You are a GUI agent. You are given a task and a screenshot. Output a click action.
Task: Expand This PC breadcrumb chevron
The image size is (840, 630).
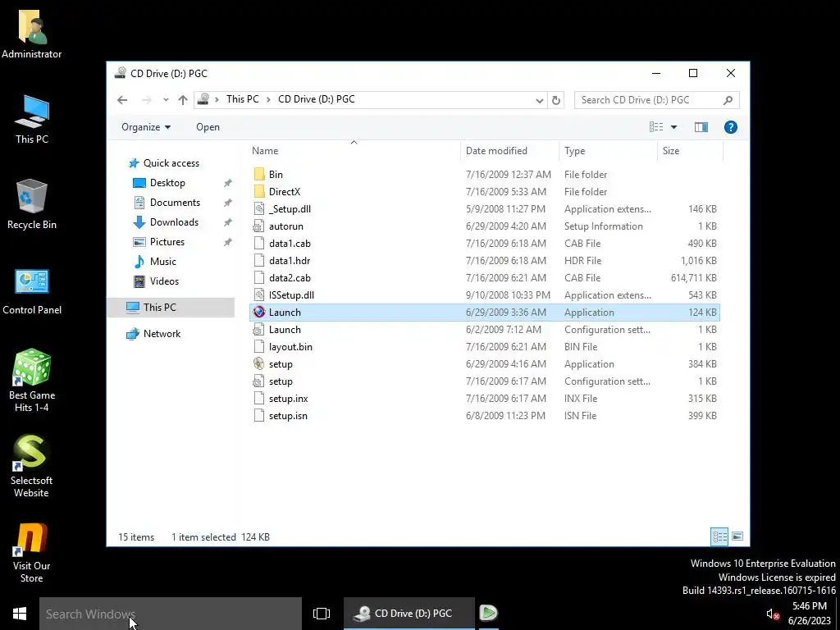tap(268, 99)
